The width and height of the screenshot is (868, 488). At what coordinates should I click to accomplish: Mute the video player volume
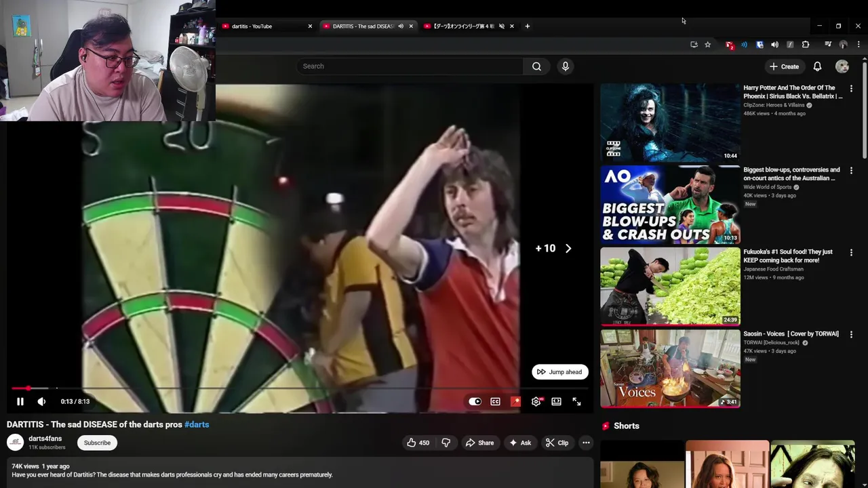41,401
